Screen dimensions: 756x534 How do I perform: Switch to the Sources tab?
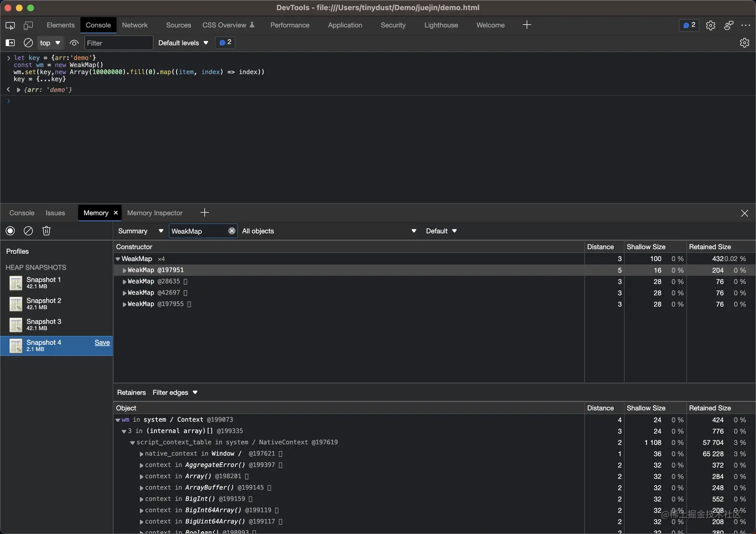click(178, 25)
